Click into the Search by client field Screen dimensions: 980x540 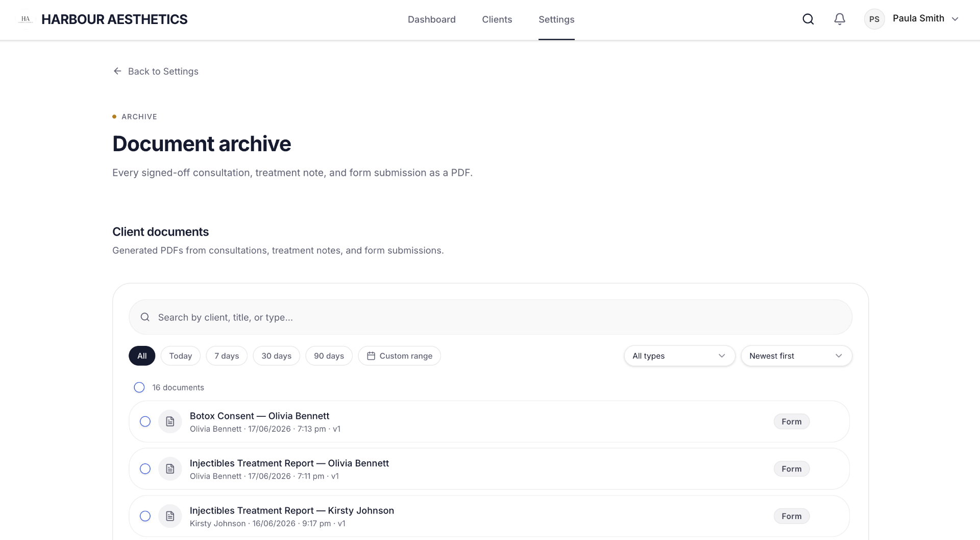[491, 317]
